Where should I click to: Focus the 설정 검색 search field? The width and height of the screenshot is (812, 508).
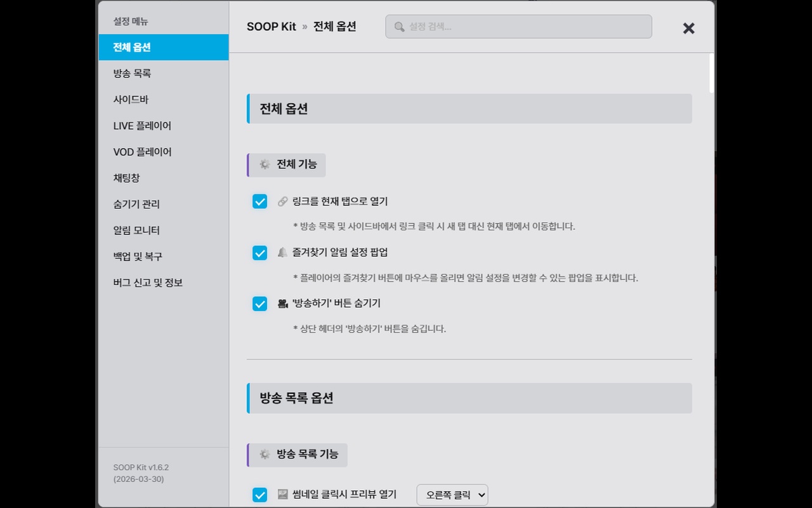(x=527, y=27)
